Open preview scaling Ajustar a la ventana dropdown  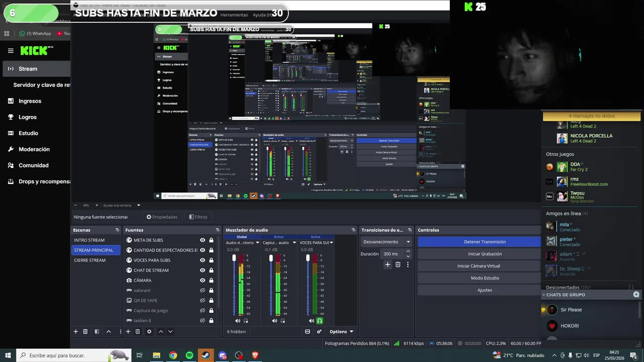[x=122, y=205]
